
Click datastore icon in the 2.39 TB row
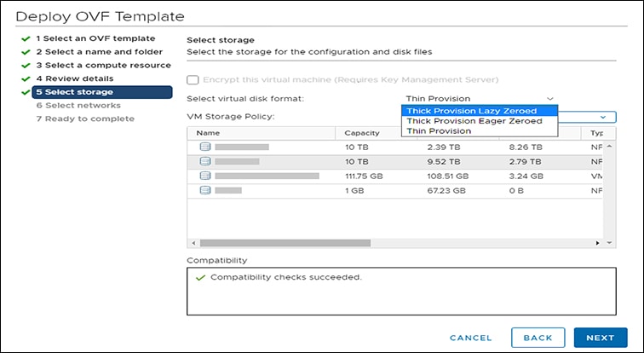(x=204, y=147)
